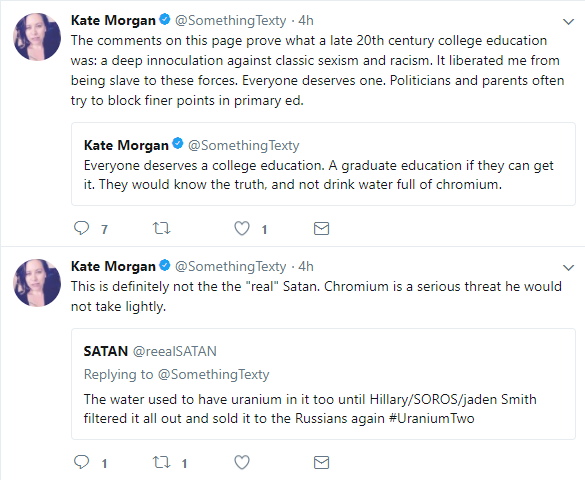Like the college education tweet
Viewport: 585px width, 480px height.
(242, 228)
